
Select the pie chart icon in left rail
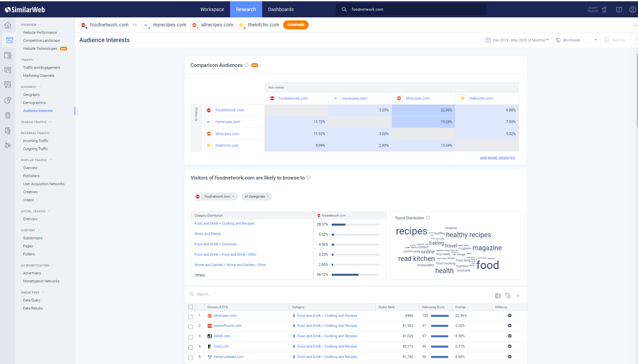[8, 100]
